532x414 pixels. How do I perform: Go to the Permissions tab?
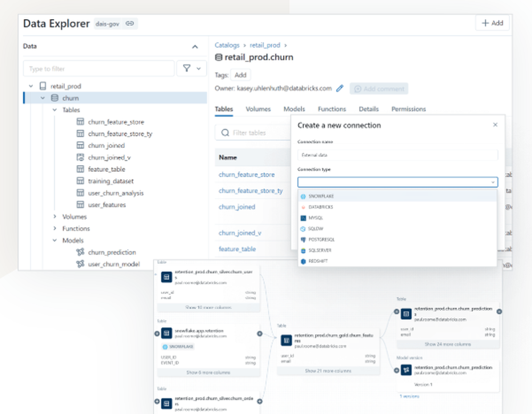409,109
